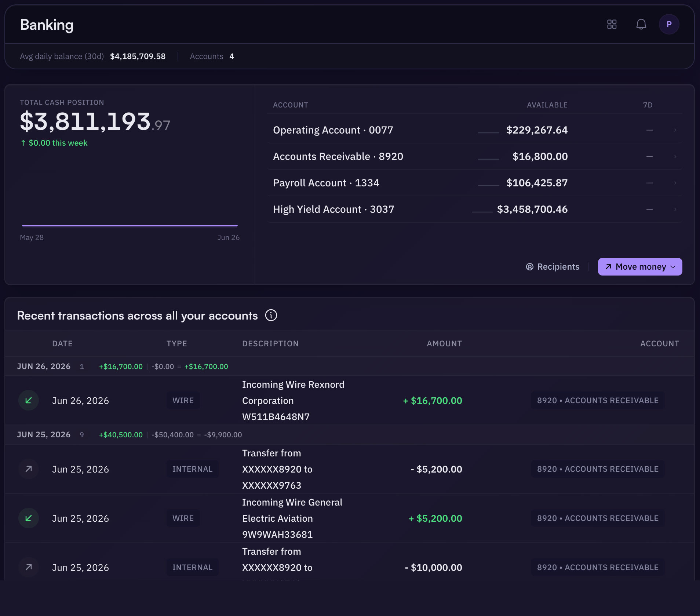Viewport: 700px width, 616px height.
Task: Open the profile avatar P
Action: pos(669,24)
